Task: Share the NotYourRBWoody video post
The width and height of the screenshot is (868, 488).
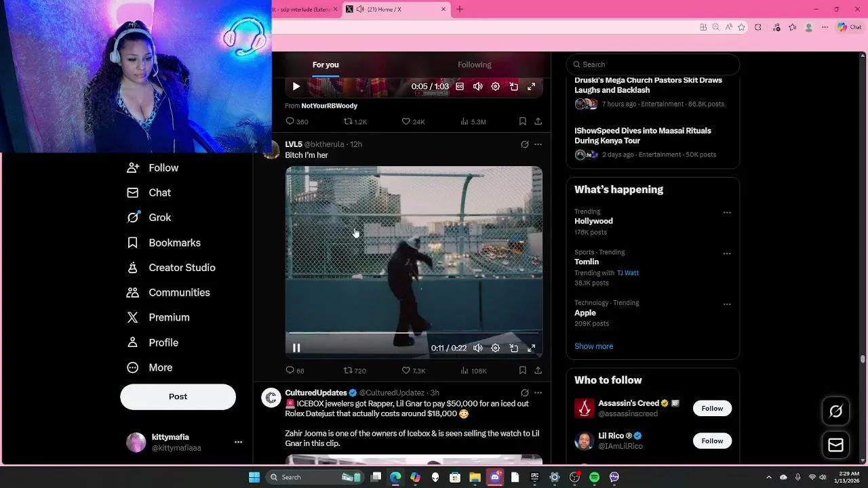Action: 538,121
